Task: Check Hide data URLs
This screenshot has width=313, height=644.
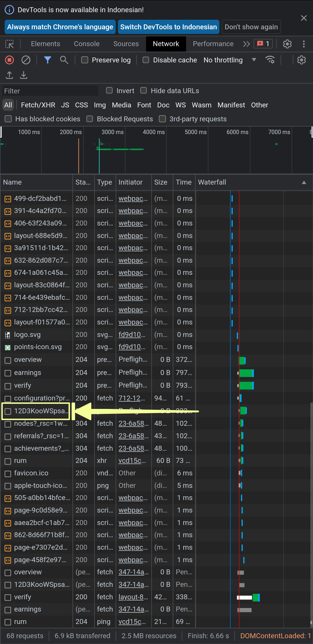Action: [143, 91]
